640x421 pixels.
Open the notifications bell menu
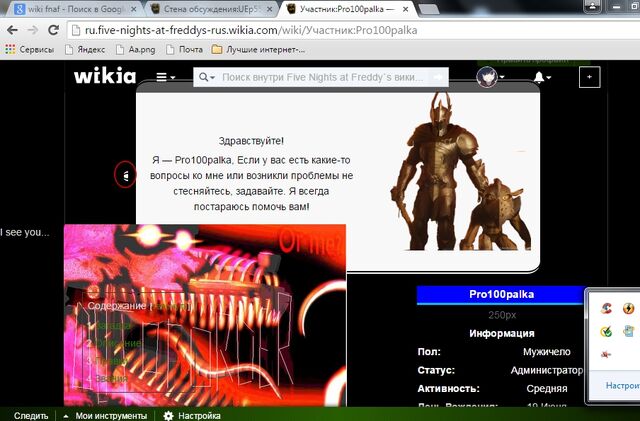click(542, 77)
